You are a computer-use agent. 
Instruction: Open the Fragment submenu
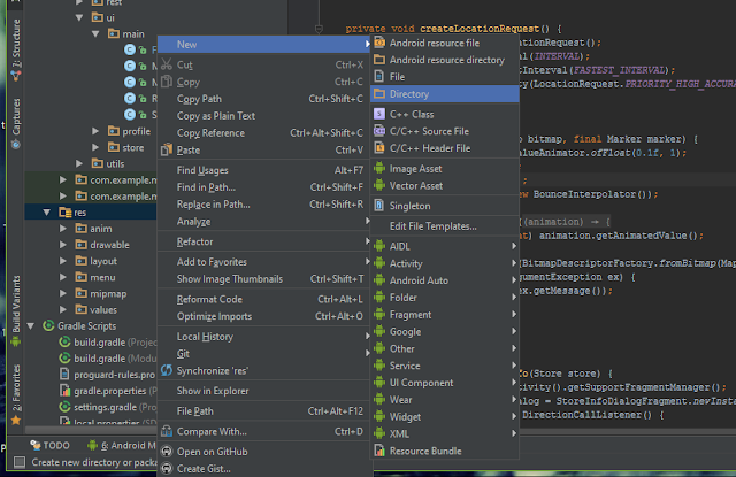click(445, 314)
